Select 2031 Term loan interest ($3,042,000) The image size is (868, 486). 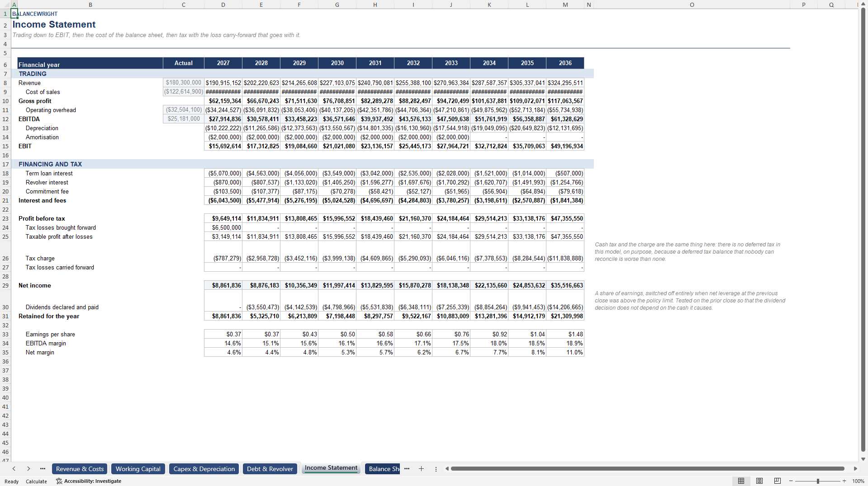click(x=375, y=173)
